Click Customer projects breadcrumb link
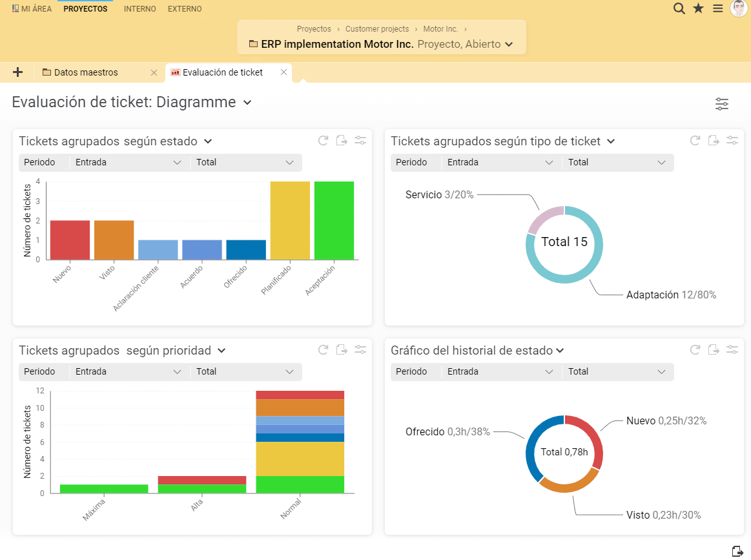 (x=376, y=29)
